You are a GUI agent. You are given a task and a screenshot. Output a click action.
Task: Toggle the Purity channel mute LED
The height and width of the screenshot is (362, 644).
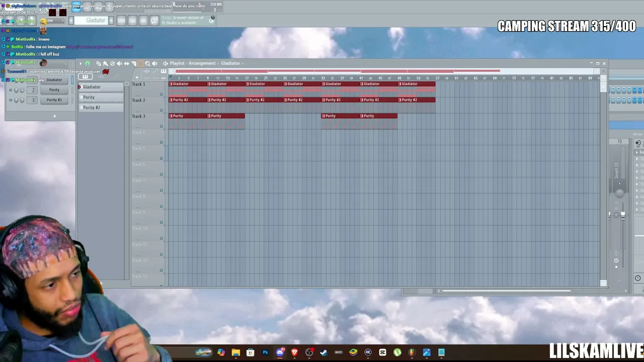[x=11, y=90]
